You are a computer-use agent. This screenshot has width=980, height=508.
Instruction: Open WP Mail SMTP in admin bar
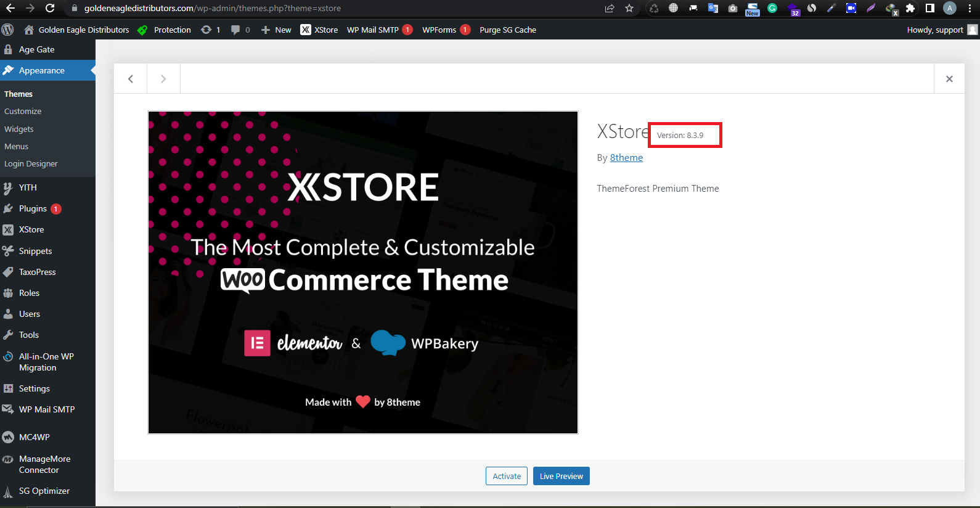point(380,30)
